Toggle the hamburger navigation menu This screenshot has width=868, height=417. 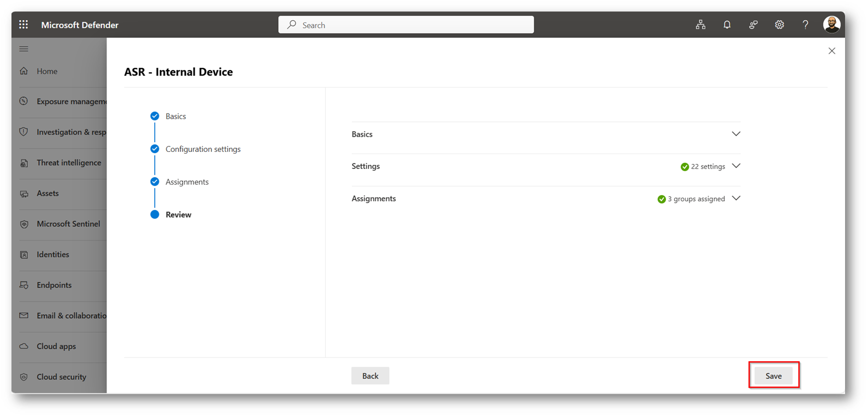[23, 49]
